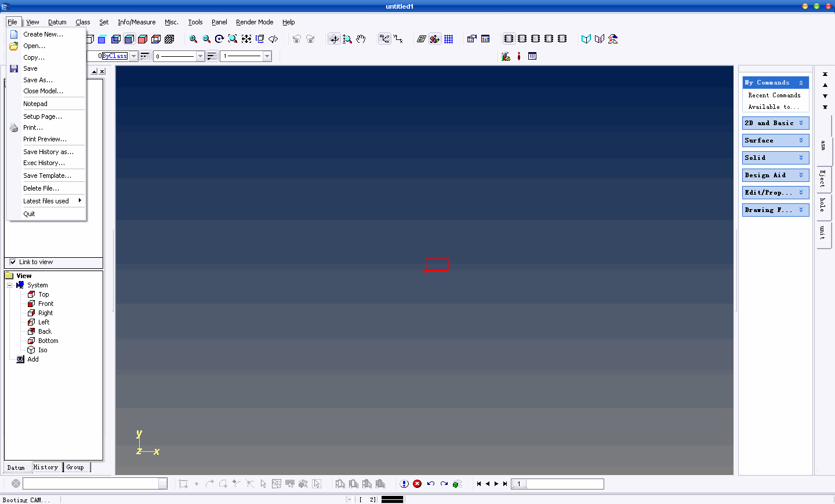Click Quit in the File menu

click(x=46, y=214)
